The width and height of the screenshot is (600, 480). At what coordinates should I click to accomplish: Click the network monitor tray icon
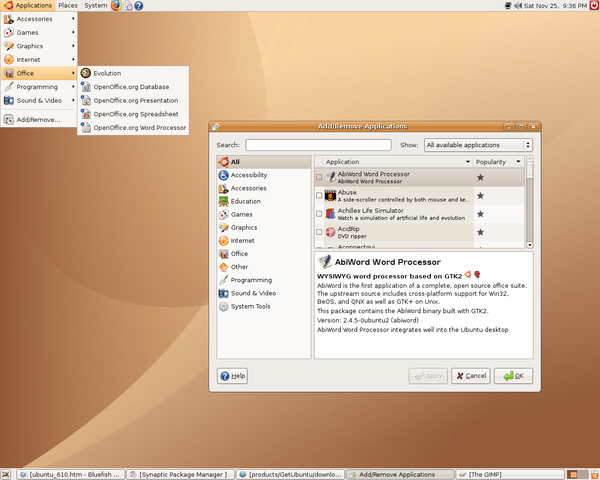(x=508, y=5)
